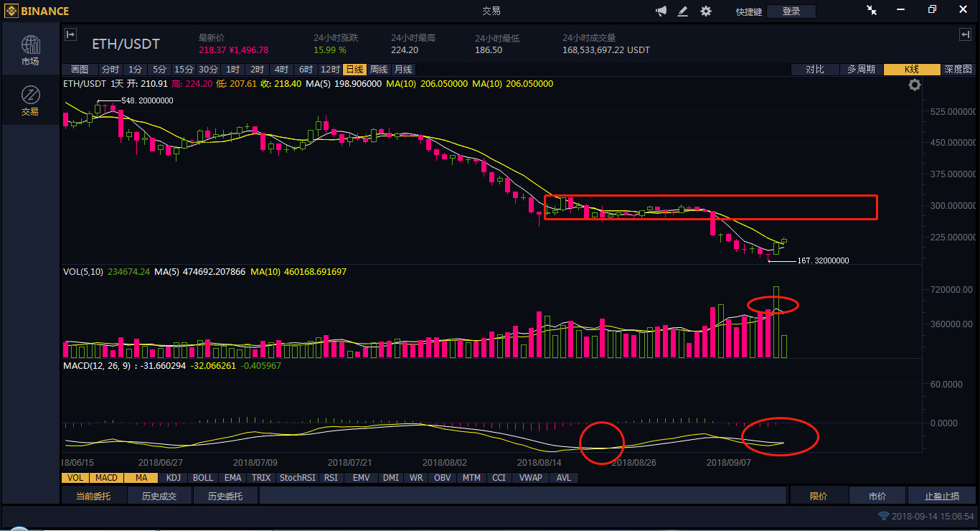Viewport: 980px width, 531px height.
Task: Select the 30分 interval
Action: tap(208, 70)
